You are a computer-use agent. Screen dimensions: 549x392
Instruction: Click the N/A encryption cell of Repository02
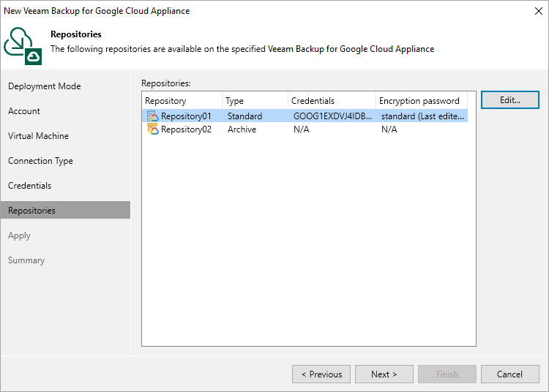pos(389,129)
